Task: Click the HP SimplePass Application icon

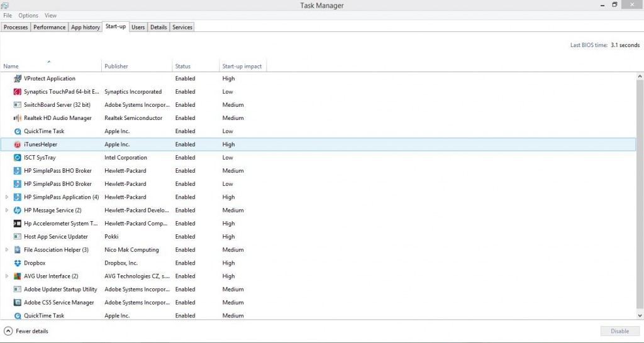Action: click(x=17, y=197)
